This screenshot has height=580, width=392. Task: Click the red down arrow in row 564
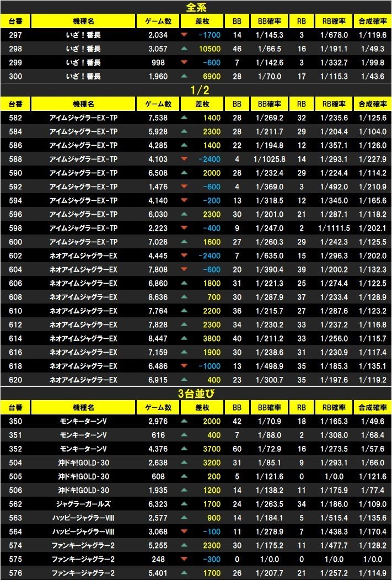coord(184,531)
